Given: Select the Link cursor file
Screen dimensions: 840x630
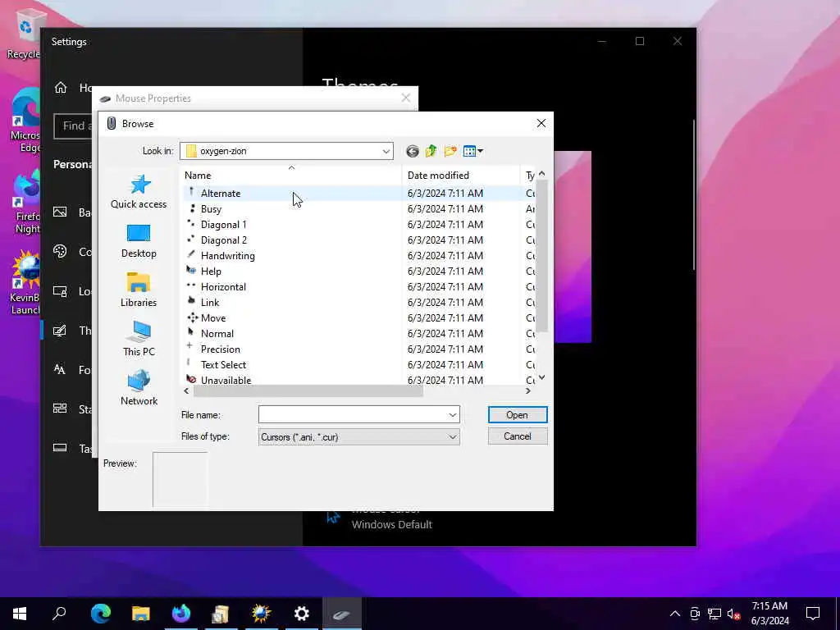Looking at the screenshot, I should 293,302.
